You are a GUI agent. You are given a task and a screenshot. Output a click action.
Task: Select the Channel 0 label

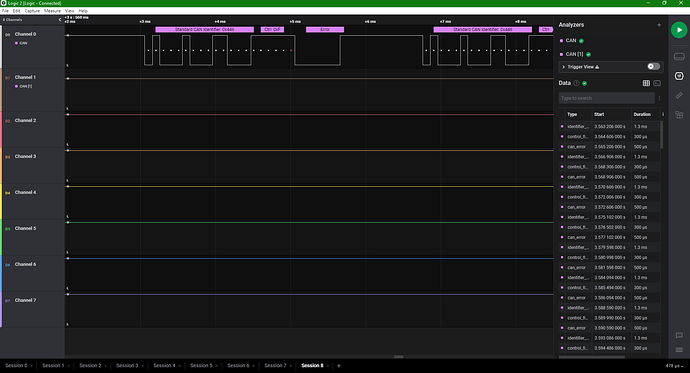pyautogui.click(x=26, y=34)
